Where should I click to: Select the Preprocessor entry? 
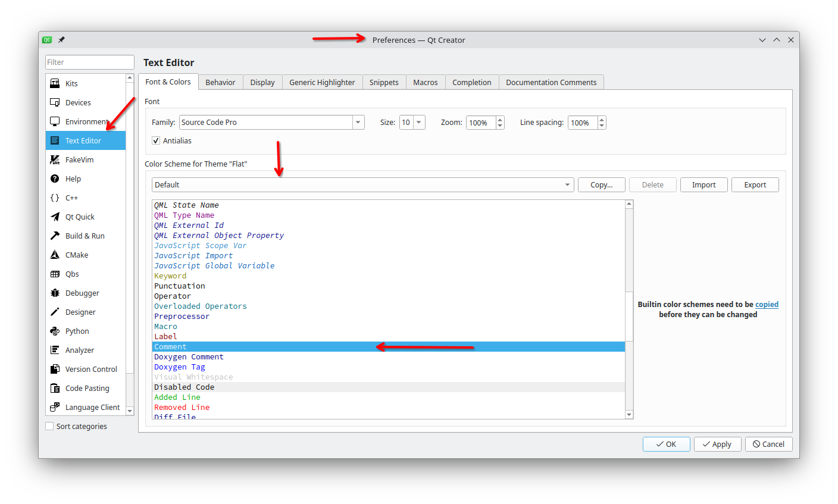(389, 316)
